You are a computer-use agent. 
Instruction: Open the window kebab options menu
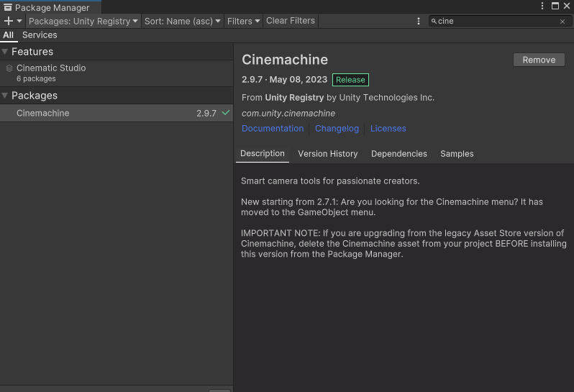[542, 6]
